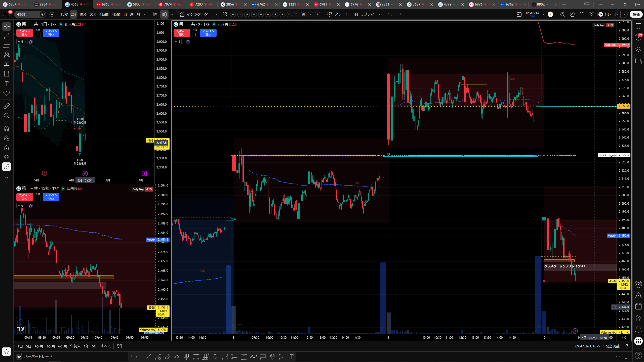This screenshot has height=362, width=644.
Task: Click the 4568 symbol search field
Action: pyautogui.click(x=28, y=14)
